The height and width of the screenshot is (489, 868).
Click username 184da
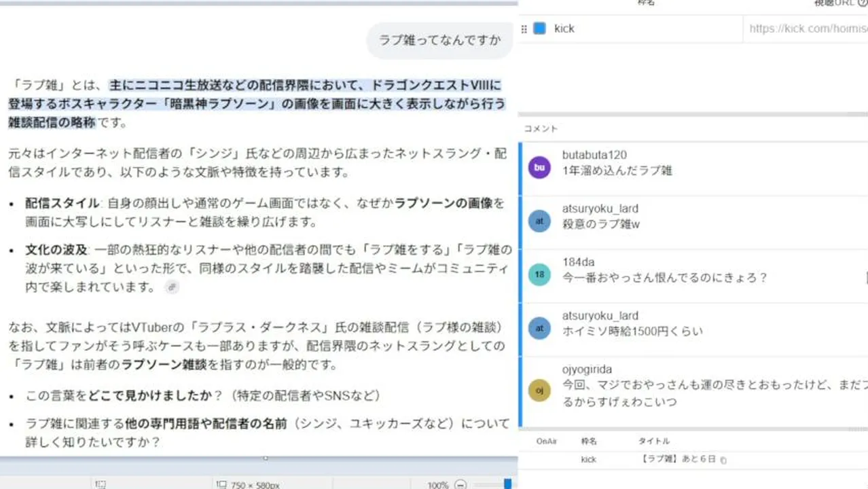[579, 262]
